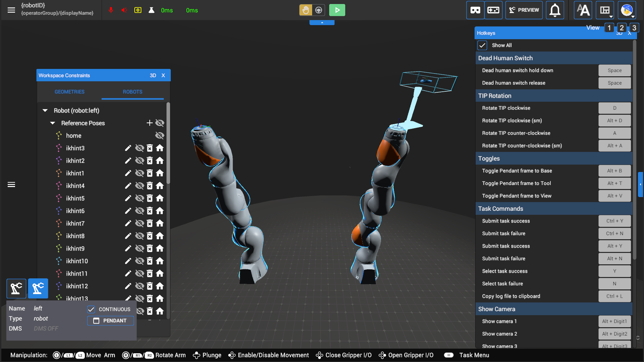The image size is (644, 362).
Task: Open the gamepad controller settings
Action: click(x=493, y=10)
